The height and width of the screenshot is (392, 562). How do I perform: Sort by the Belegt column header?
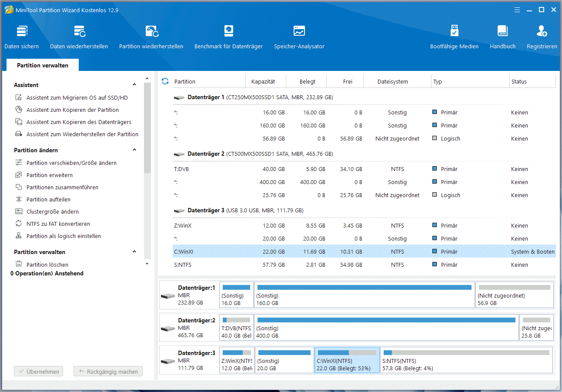click(307, 81)
